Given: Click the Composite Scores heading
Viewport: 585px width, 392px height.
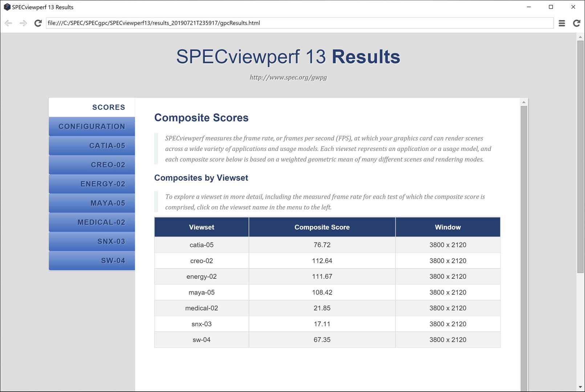Looking at the screenshot, I should click(201, 118).
